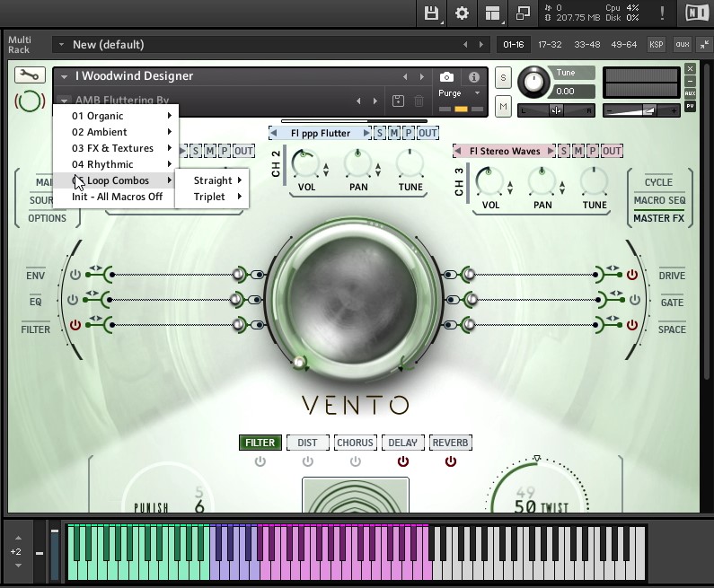Select next snapshot arrow

point(375,101)
